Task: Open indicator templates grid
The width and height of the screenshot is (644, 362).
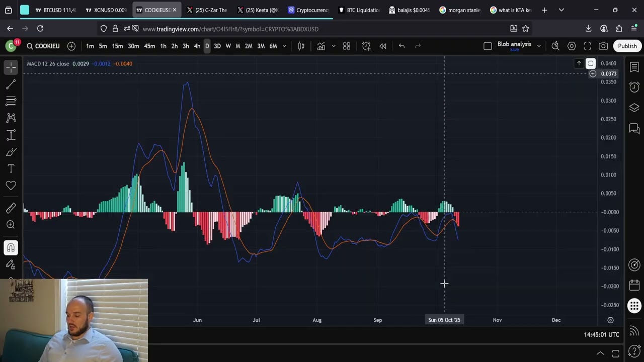Action: [347, 46]
